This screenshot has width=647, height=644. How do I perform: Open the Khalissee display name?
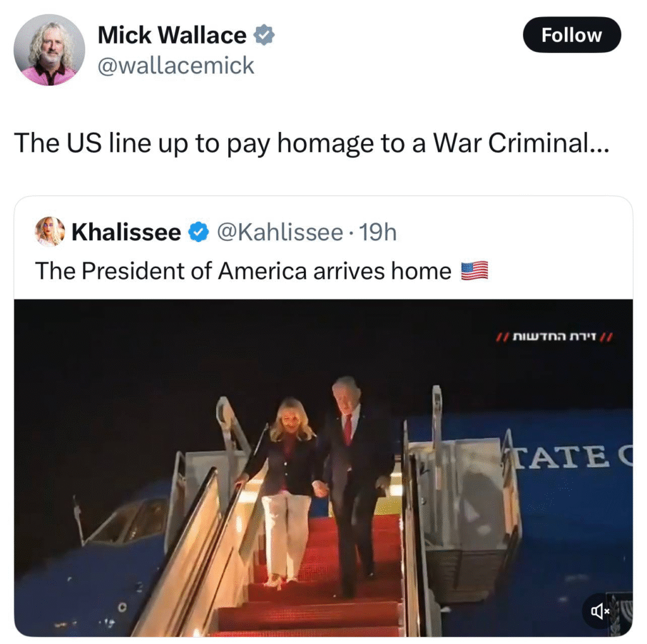pos(126,232)
